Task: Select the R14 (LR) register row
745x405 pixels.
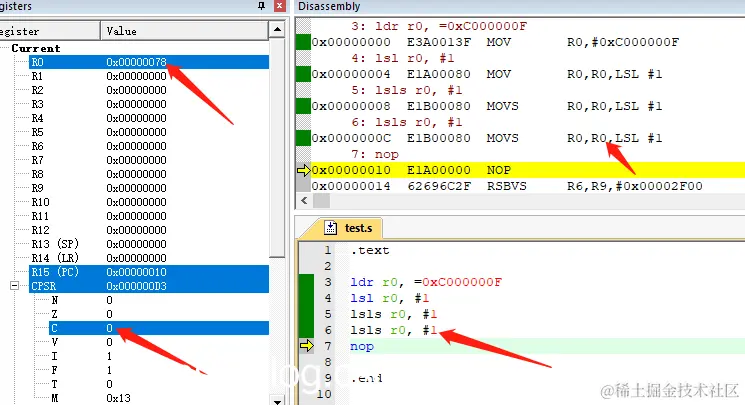Action: [149, 258]
